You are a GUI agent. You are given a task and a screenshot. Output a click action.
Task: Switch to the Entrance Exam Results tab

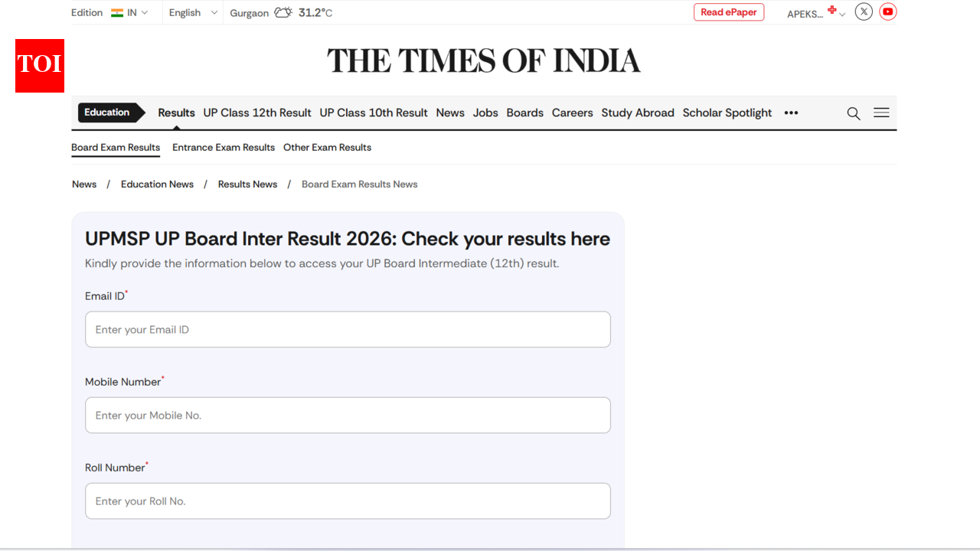[223, 147]
